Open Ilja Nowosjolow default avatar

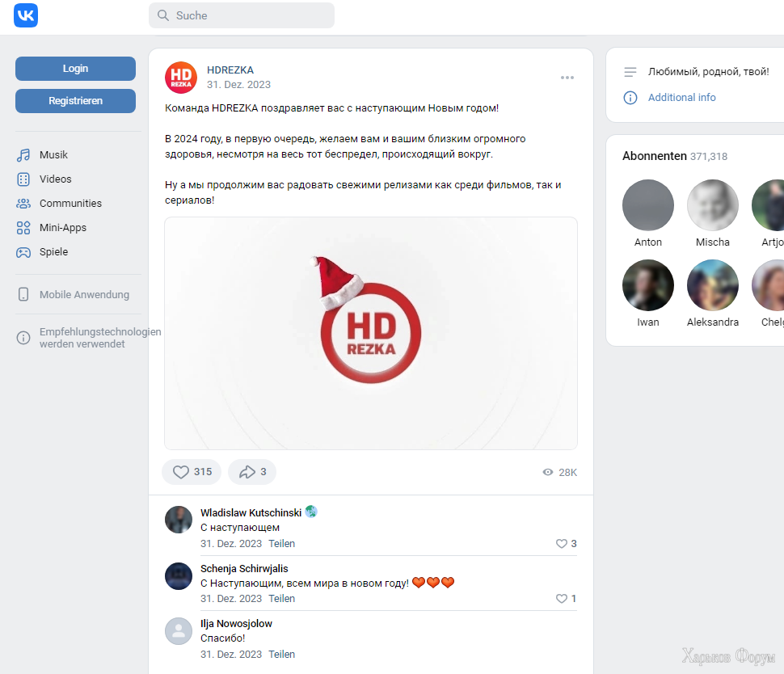point(179,631)
